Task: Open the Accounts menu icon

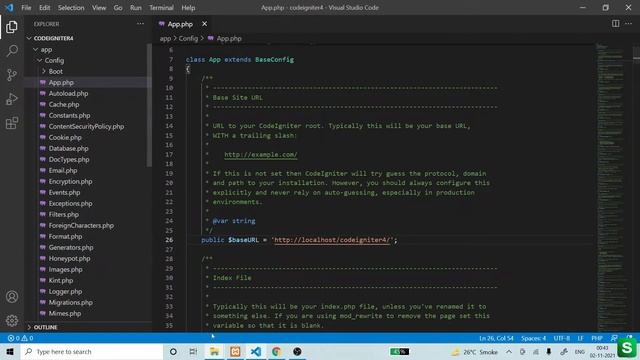Action: [x=12, y=297]
